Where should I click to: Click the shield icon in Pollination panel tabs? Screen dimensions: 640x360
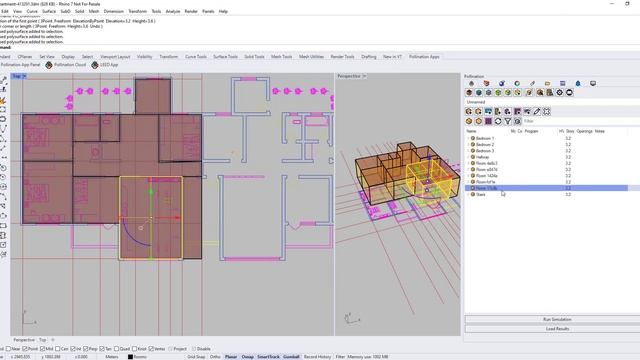(486, 83)
